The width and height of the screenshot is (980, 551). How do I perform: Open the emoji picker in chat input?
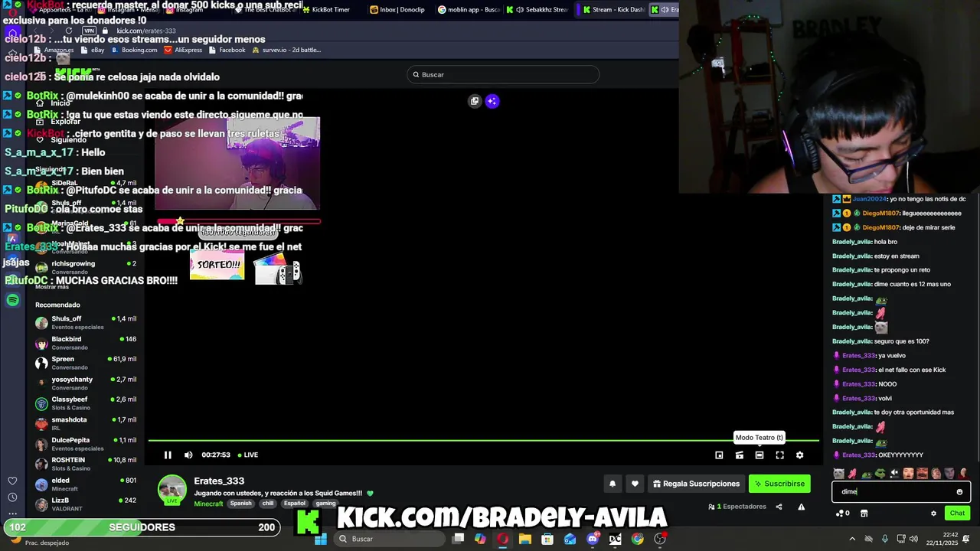(959, 492)
